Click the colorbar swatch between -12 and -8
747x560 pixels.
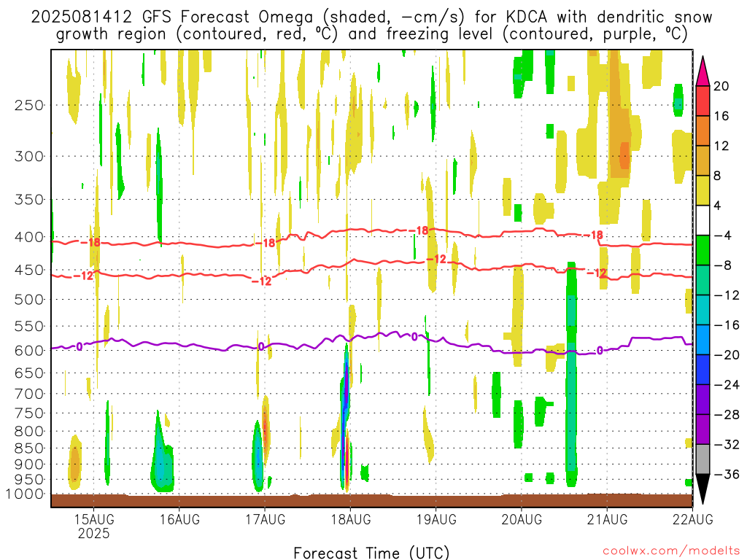703,280
